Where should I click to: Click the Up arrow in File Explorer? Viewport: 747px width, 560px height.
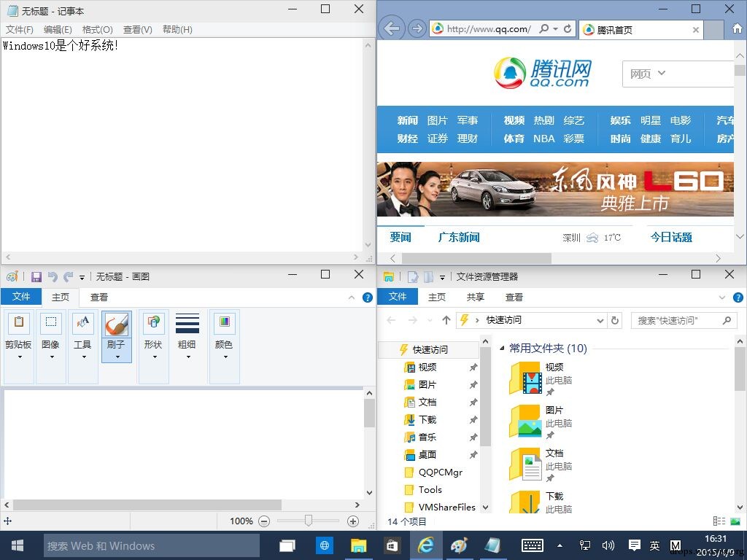446,321
